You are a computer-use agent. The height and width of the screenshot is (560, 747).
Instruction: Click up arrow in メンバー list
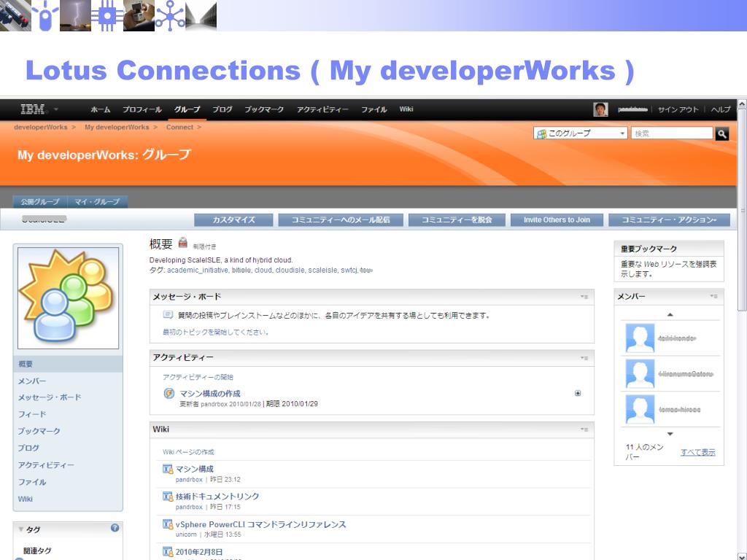tap(670, 315)
